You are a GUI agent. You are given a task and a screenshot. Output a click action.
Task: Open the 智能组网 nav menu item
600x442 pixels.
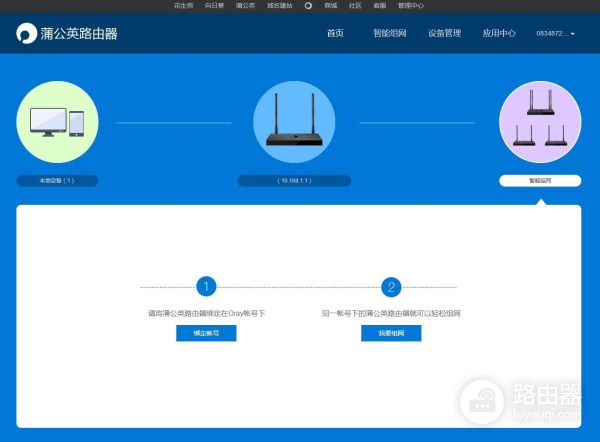pyautogui.click(x=390, y=33)
